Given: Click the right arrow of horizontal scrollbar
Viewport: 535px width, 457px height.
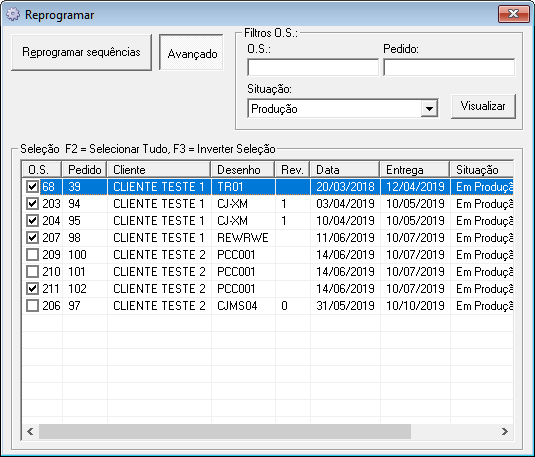Looking at the screenshot, I should point(505,432).
